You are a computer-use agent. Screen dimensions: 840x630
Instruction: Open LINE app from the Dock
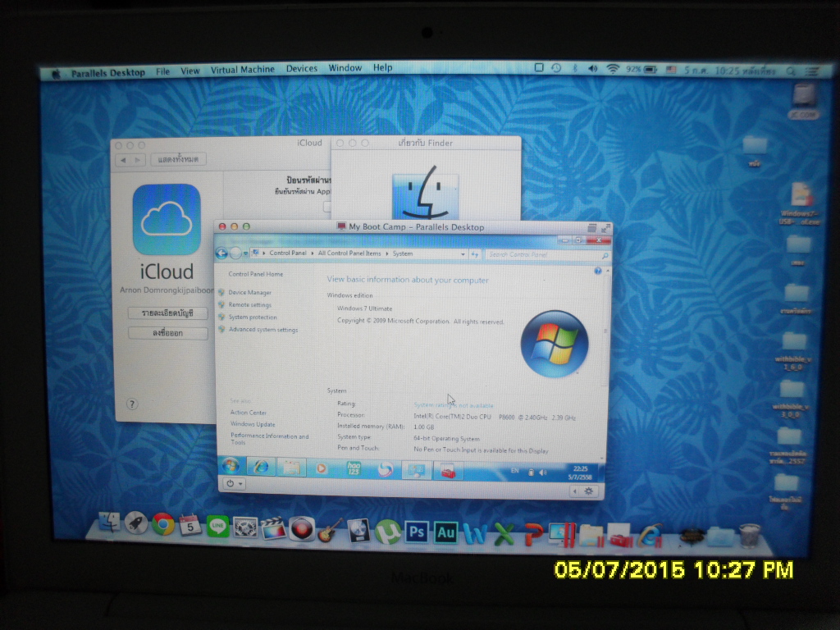click(x=217, y=527)
